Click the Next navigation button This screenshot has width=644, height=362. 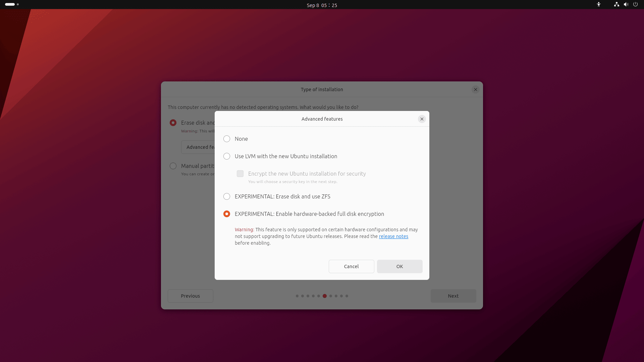click(x=453, y=296)
